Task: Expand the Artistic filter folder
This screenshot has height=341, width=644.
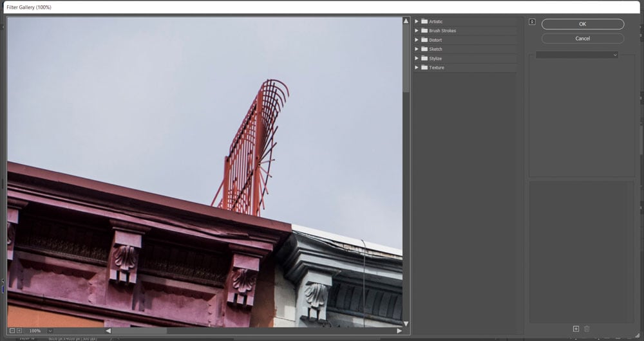Action: coord(417,21)
